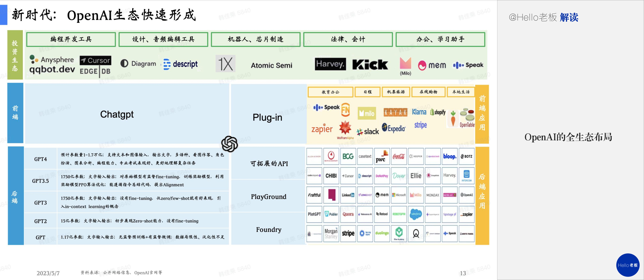
Task: Click the 'qqbot.dev' text
Action: click(x=52, y=69)
